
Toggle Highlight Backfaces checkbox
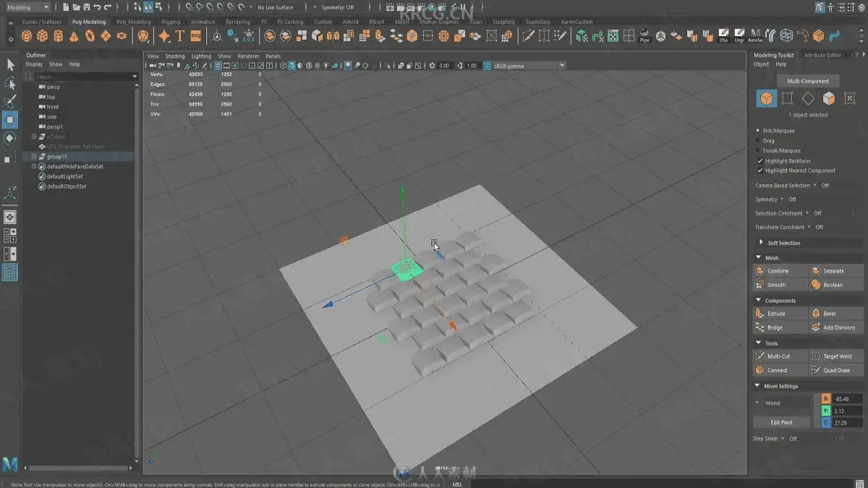759,160
